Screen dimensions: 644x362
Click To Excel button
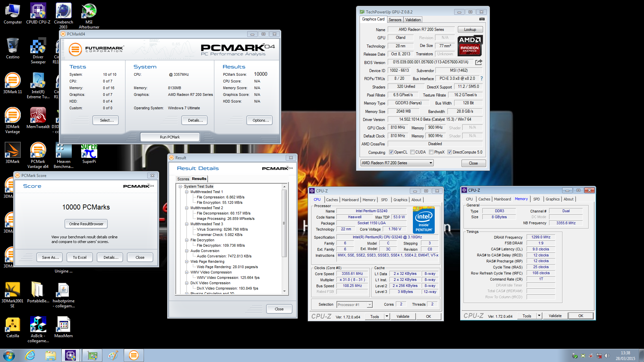tap(79, 257)
